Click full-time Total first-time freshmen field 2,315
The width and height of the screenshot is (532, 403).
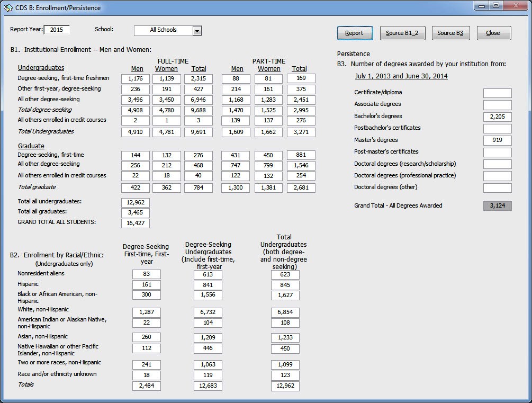pyautogui.click(x=199, y=79)
